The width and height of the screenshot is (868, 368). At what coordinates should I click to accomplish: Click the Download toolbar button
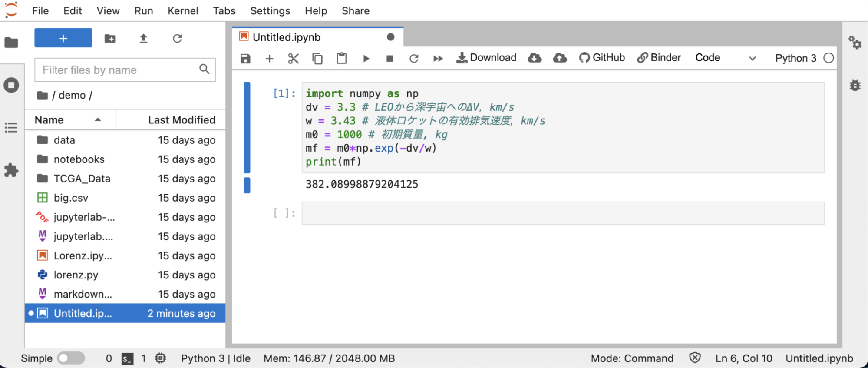pyautogui.click(x=486, y=58)
